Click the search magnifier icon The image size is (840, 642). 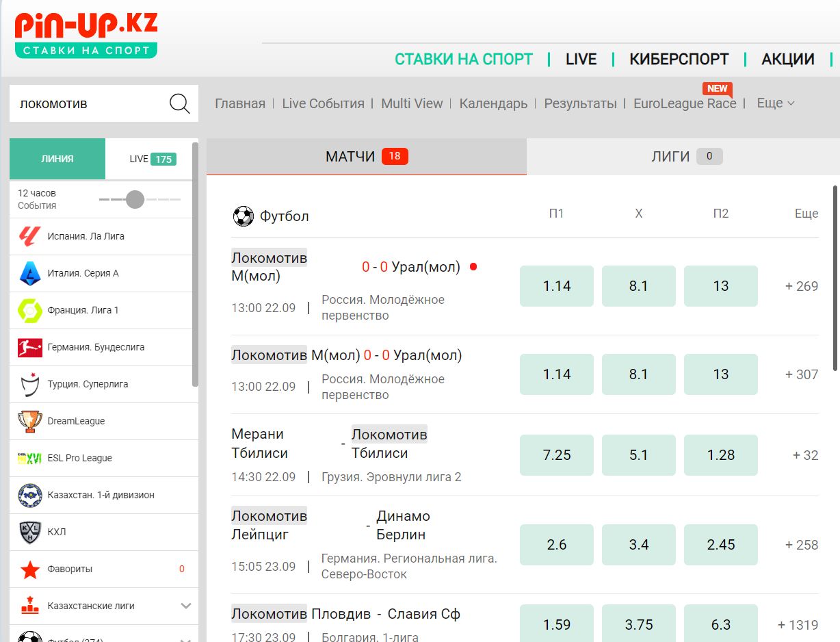(x=179, y=104)
